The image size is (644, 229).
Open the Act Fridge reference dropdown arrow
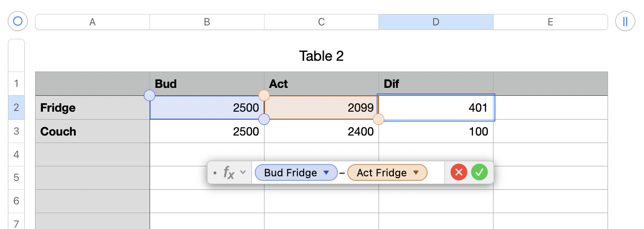[x=416, y=172]
